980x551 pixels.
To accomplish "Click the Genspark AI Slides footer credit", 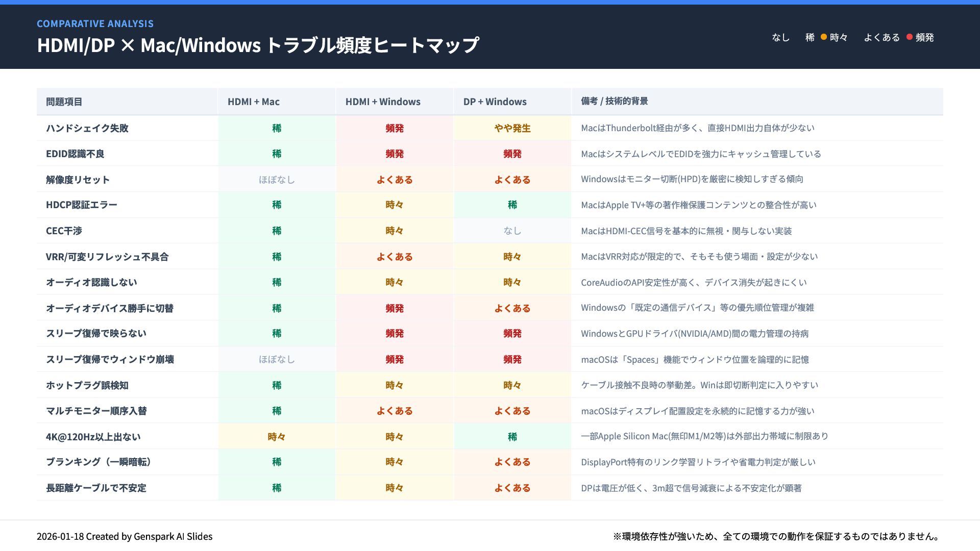I will pyautogui.click(x=125, y=536).
